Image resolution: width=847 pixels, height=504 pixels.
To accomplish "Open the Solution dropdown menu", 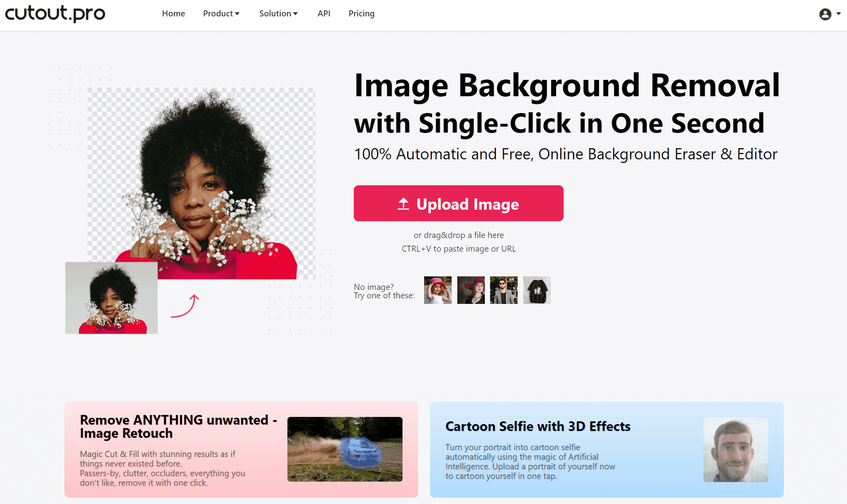I will click(x=278, y=14).
